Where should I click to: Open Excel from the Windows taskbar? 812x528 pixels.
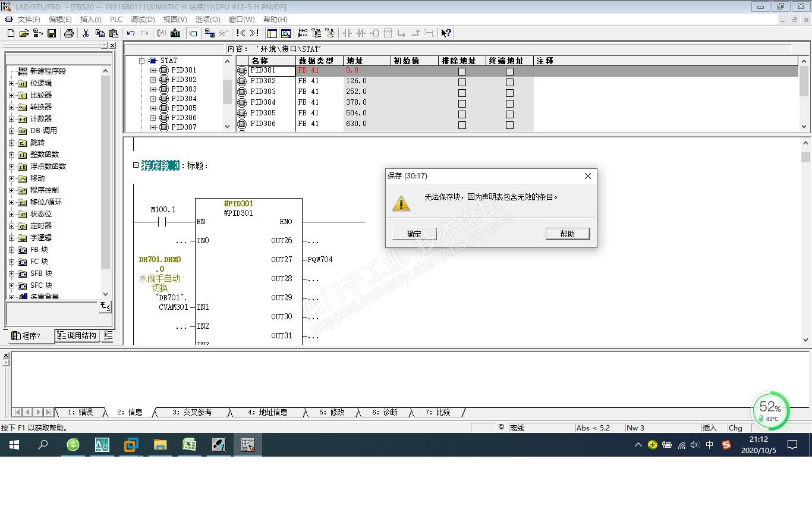point(189,444)
